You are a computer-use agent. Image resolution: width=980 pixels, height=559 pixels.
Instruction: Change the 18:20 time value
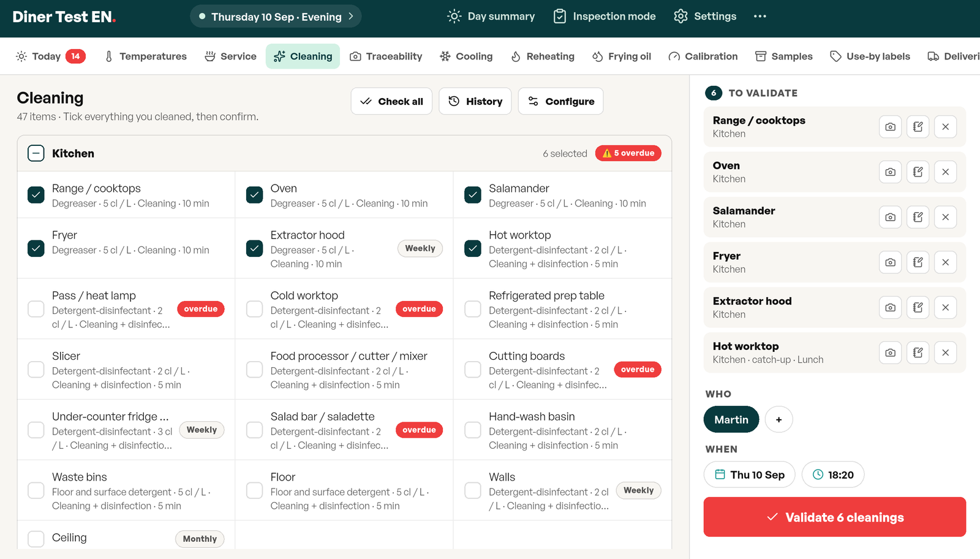[833, 475]
